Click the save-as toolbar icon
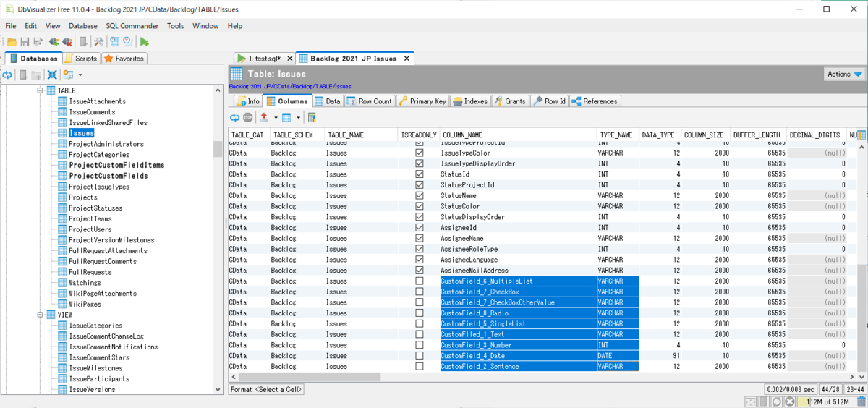The width and height of the screenshot is (868, 408). [x=38, y=42]
